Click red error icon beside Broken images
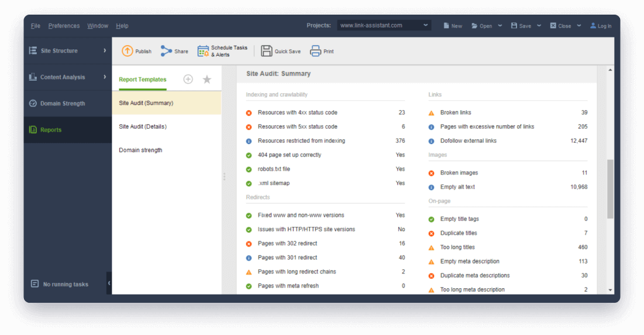This screenshot has width=644, height=335. [x=431, y=173]
